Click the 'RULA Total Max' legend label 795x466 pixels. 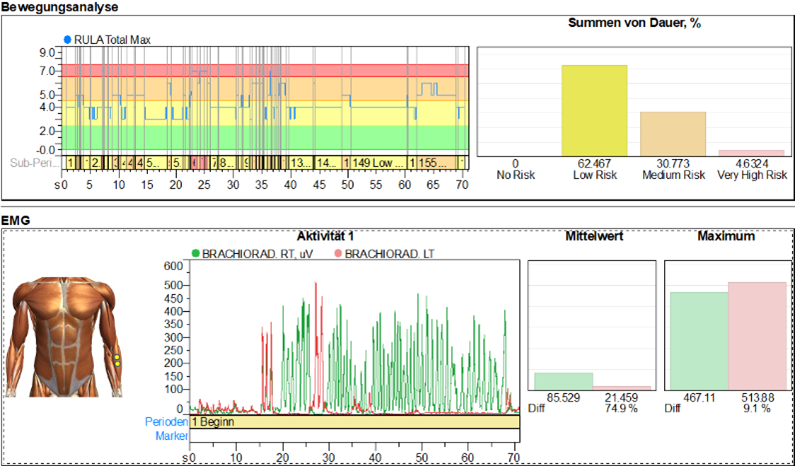click(113, 40)
